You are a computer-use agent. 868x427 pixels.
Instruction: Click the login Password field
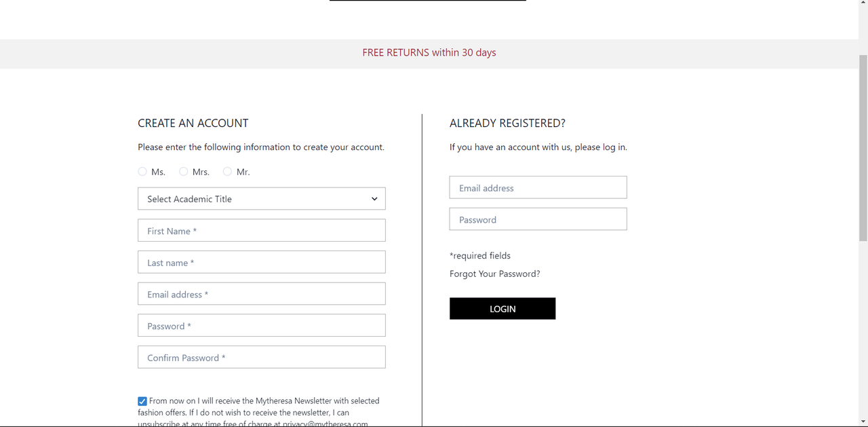(538, 219)
